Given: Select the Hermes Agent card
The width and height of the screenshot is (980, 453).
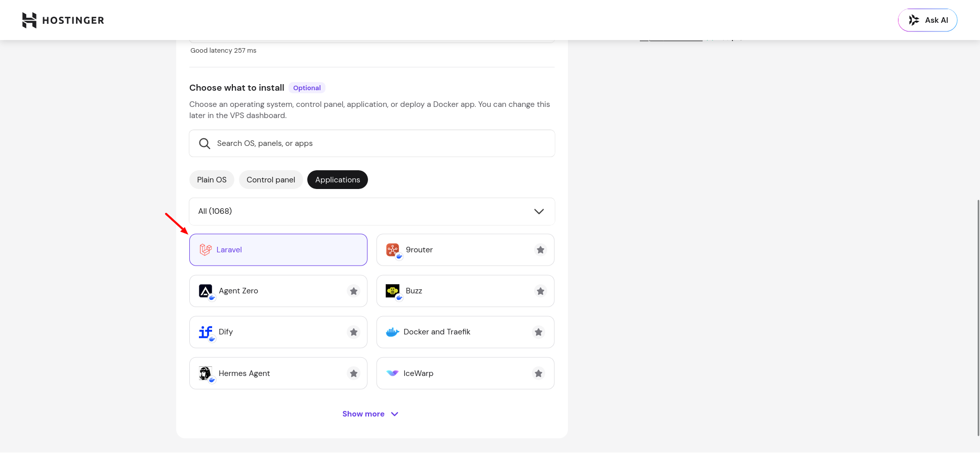Looking at the screenshot, I should pos(278,373).
